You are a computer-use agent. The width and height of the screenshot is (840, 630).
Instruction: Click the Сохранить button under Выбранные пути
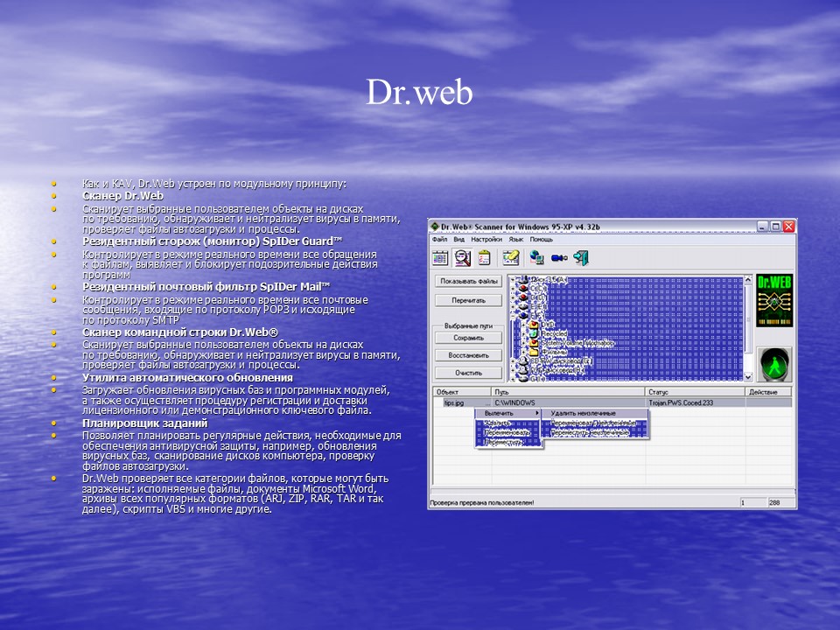coord(469,337)
